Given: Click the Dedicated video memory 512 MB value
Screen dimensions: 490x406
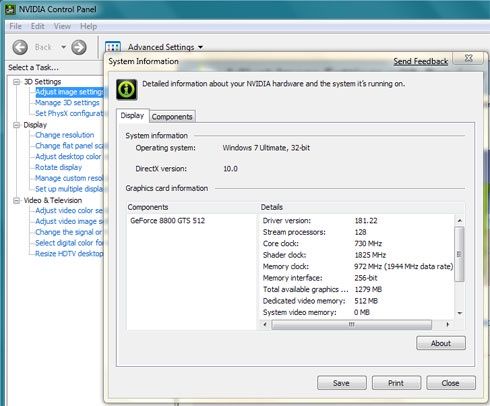Looking at the screenshot, I should [x=366, y=301].
